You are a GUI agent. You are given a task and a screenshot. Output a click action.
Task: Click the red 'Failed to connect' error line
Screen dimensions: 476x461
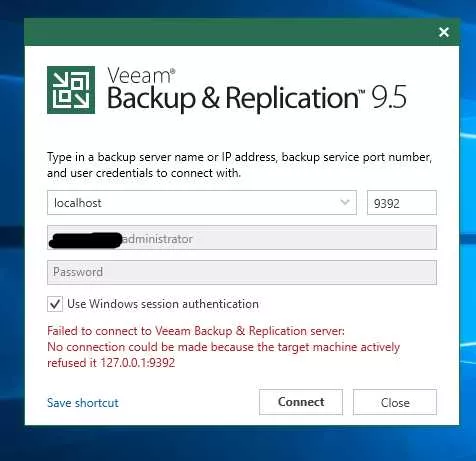pos(196,331)
